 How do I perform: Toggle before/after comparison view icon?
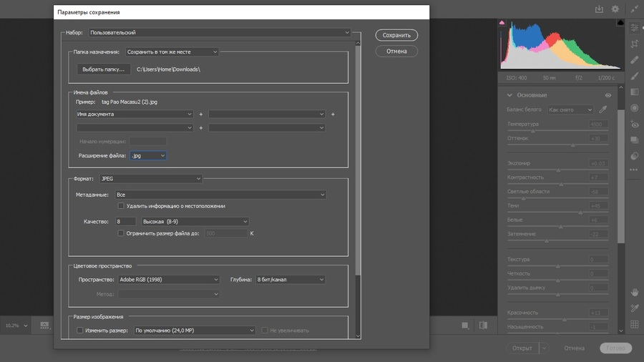click(483, 326)
